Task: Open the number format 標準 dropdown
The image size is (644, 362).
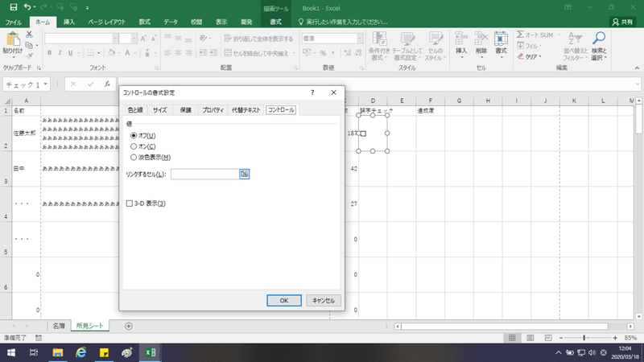Action: tap(360, 39)
